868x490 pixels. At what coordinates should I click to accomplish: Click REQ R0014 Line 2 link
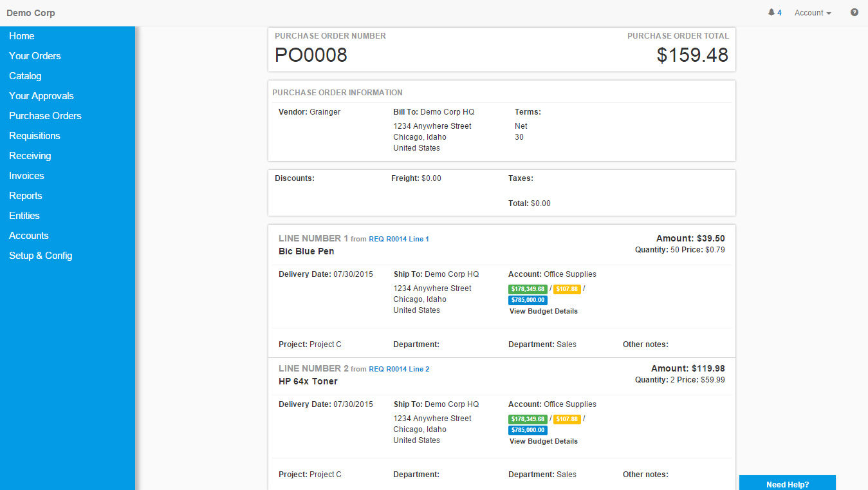tap(398, 369)
